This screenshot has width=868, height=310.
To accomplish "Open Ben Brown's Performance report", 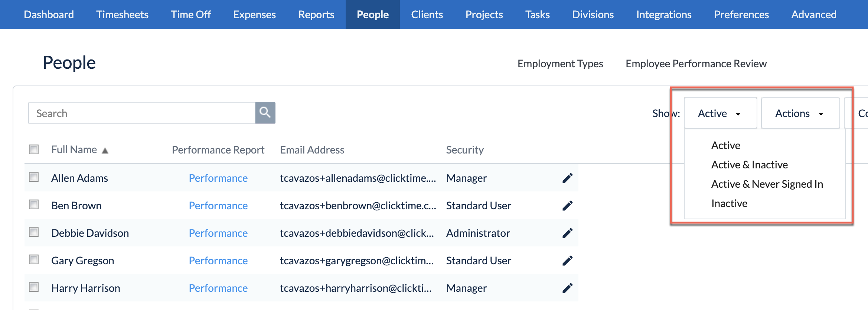I will [x=218, y=206].
